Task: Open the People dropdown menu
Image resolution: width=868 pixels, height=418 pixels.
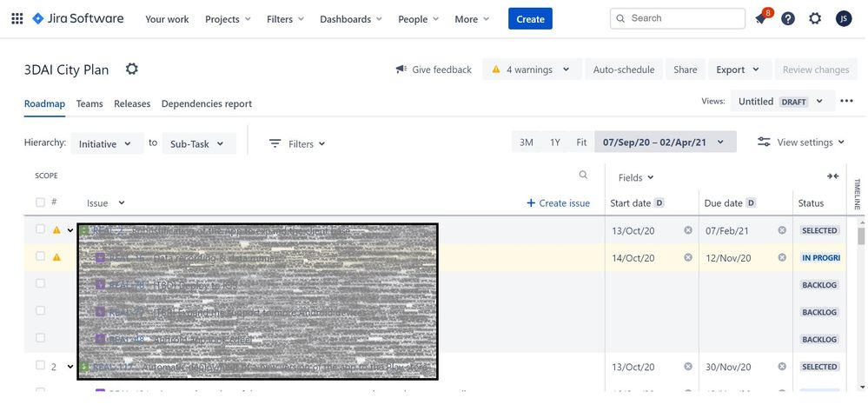Action: (x=418, y=19)
